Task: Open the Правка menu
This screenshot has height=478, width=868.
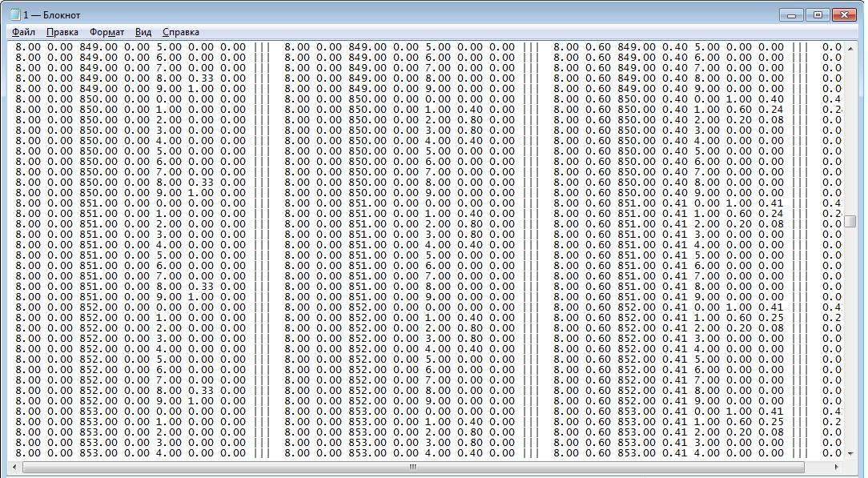Action: 62,32
